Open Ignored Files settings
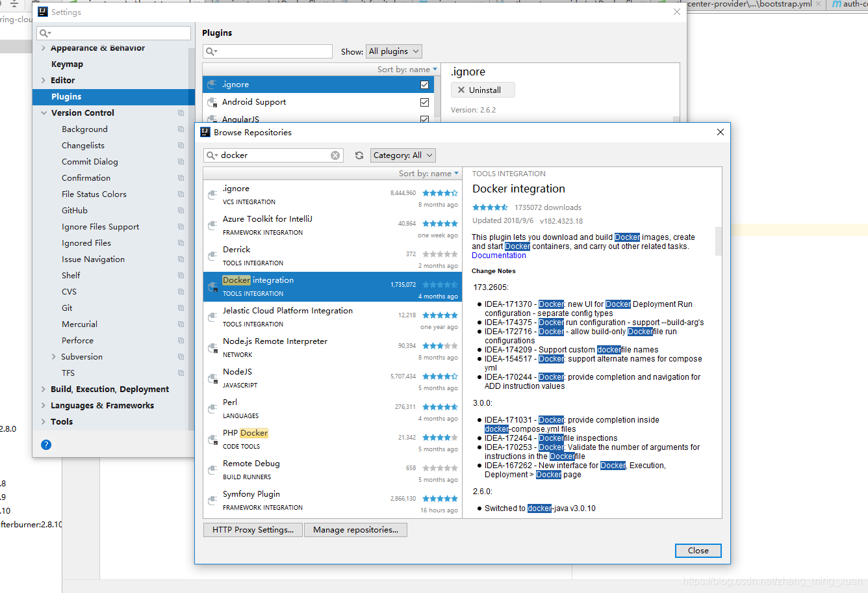 [86, 243]
